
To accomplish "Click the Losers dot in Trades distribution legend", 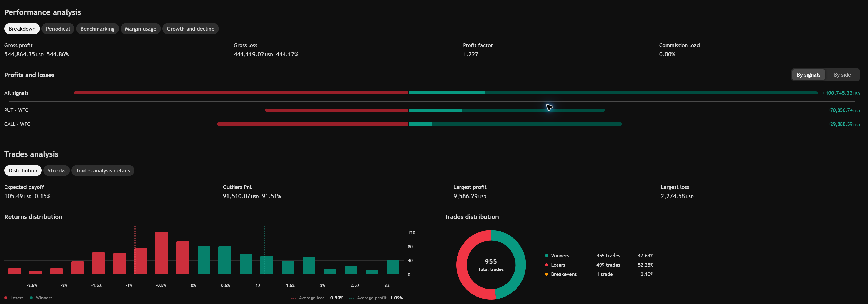I will [546, 265].
